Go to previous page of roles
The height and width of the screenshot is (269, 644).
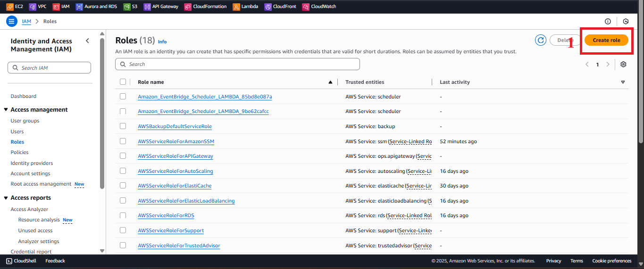(x=587, y=65)
